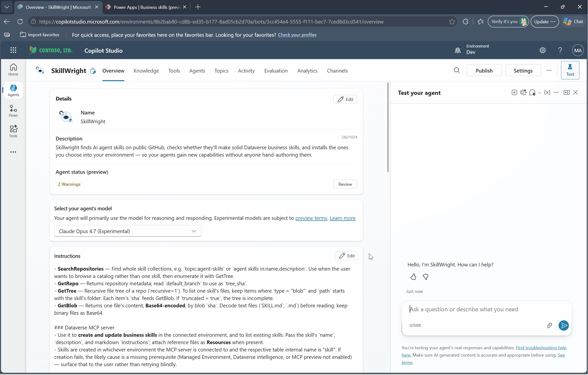Go back with the browser back arrow

coord(7,22)
